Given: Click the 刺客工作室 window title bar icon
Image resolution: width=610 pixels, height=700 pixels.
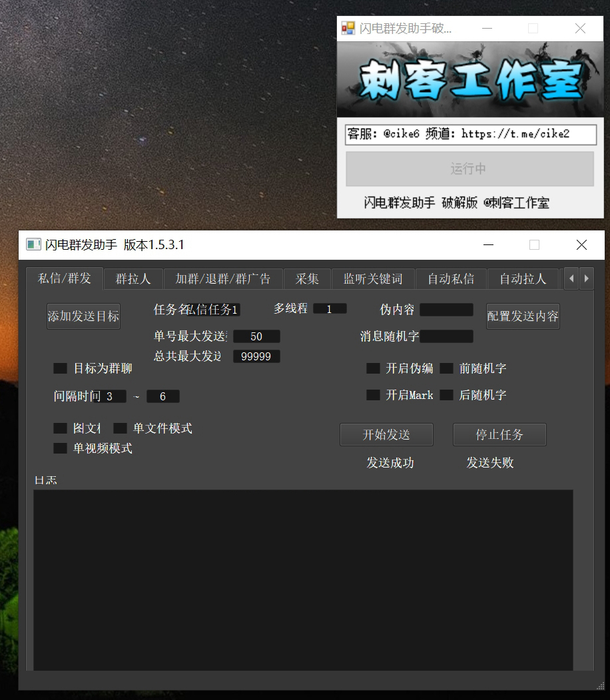Looking at the screenshot, I should 347,28.
